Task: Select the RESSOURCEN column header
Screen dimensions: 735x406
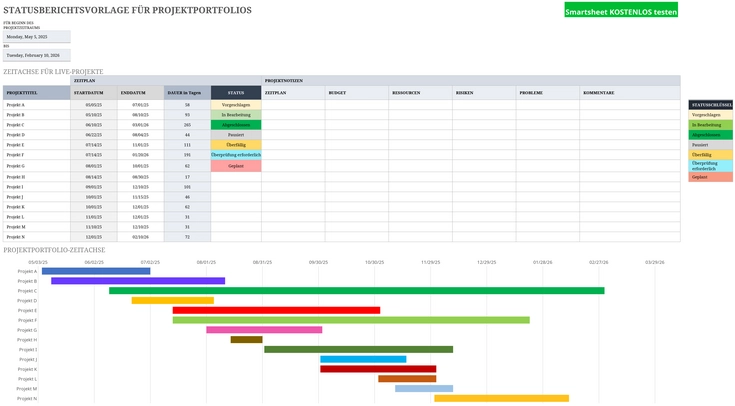Action: [420, 93]
